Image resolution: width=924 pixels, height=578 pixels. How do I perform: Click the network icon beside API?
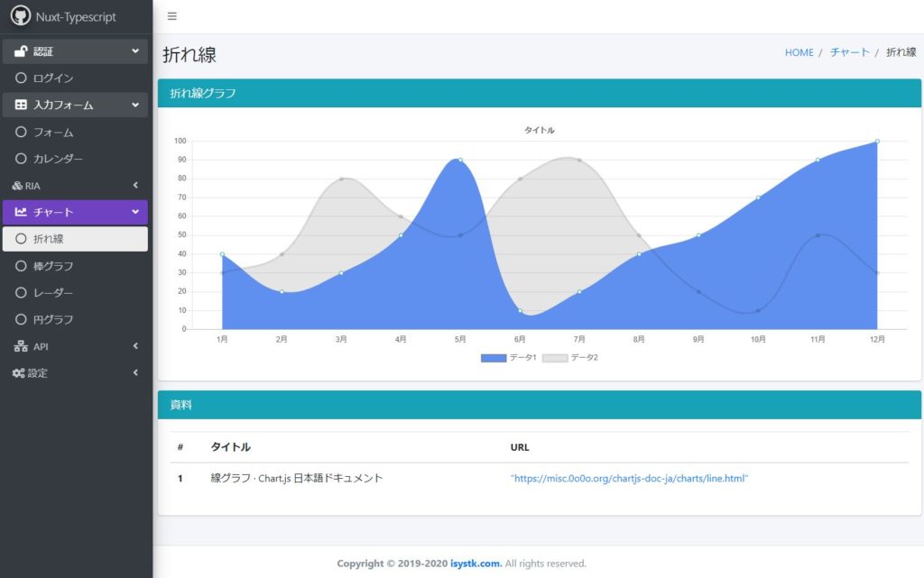[x=21, y=346]
